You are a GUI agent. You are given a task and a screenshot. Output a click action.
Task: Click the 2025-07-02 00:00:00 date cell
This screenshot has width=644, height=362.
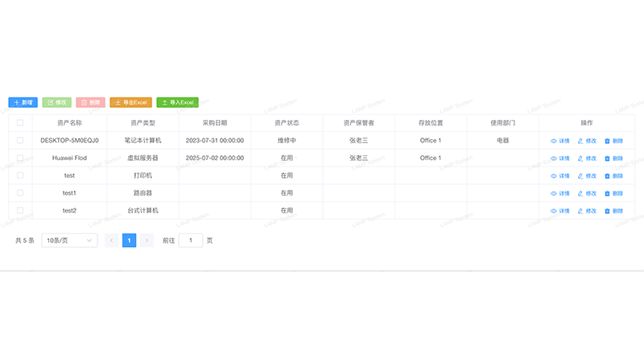coord(215,158)
